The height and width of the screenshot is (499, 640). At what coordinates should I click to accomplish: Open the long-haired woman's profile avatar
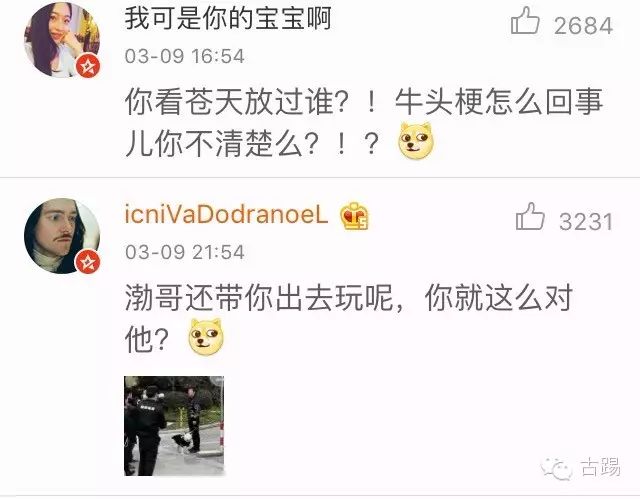(62, 40)
